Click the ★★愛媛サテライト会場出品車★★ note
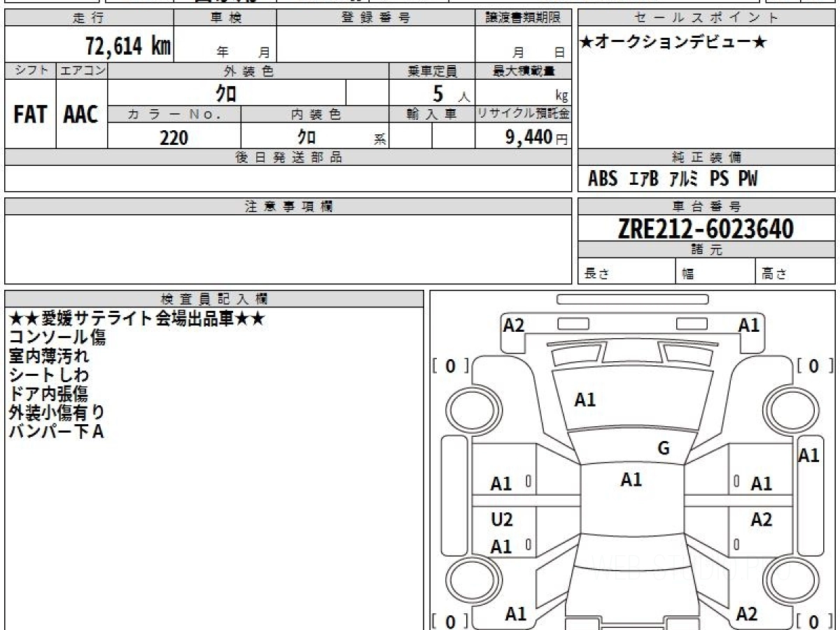The image size is (840, 630). point(136,318)
